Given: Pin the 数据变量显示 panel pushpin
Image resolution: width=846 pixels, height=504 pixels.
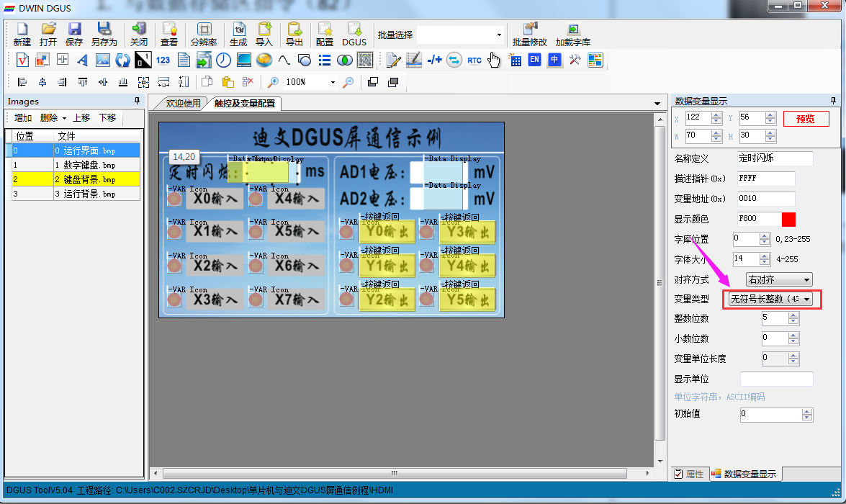Looking at the screenshot, I should (834, 101).
